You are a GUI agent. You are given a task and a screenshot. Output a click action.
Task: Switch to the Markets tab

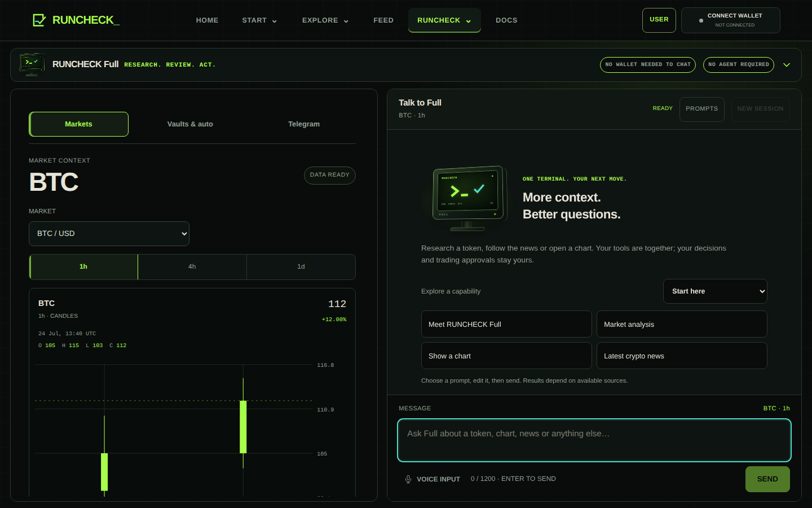pos(78,124)
